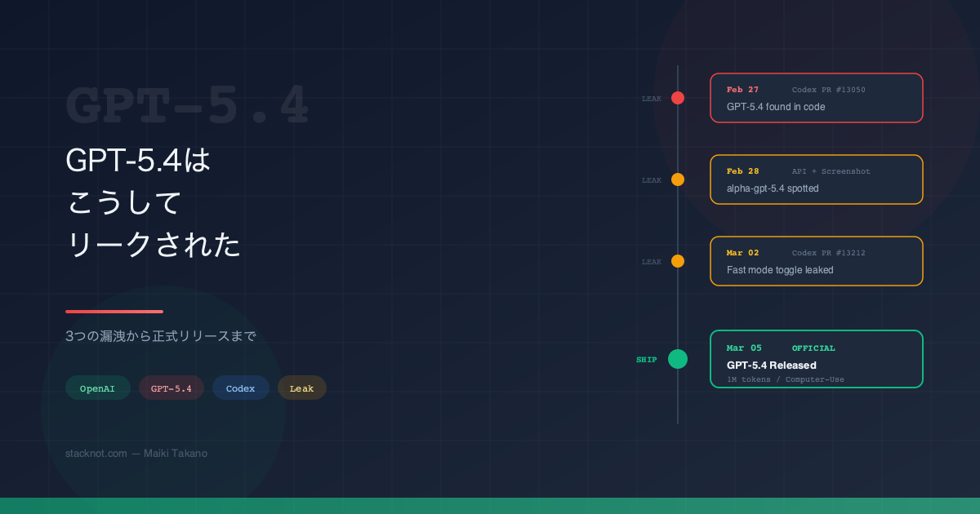
Task: Click the OpenAI tag pill
Action: click(x=97, y=388)
